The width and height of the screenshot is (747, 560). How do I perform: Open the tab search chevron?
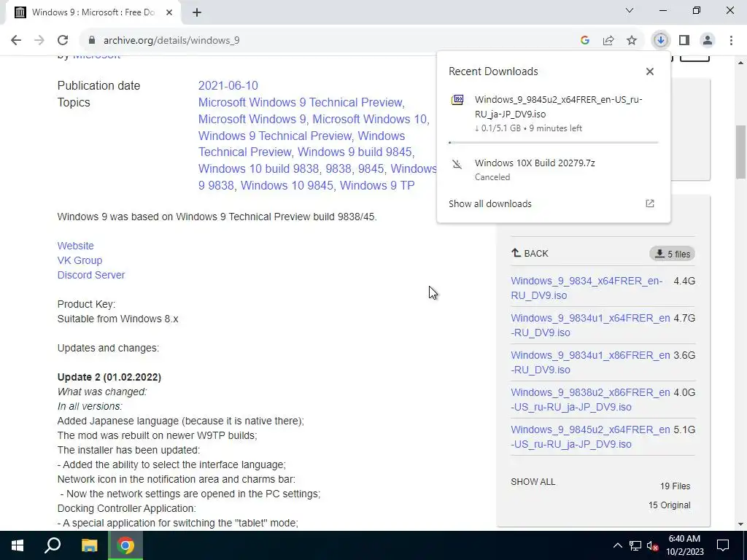[x=630, y=10]
